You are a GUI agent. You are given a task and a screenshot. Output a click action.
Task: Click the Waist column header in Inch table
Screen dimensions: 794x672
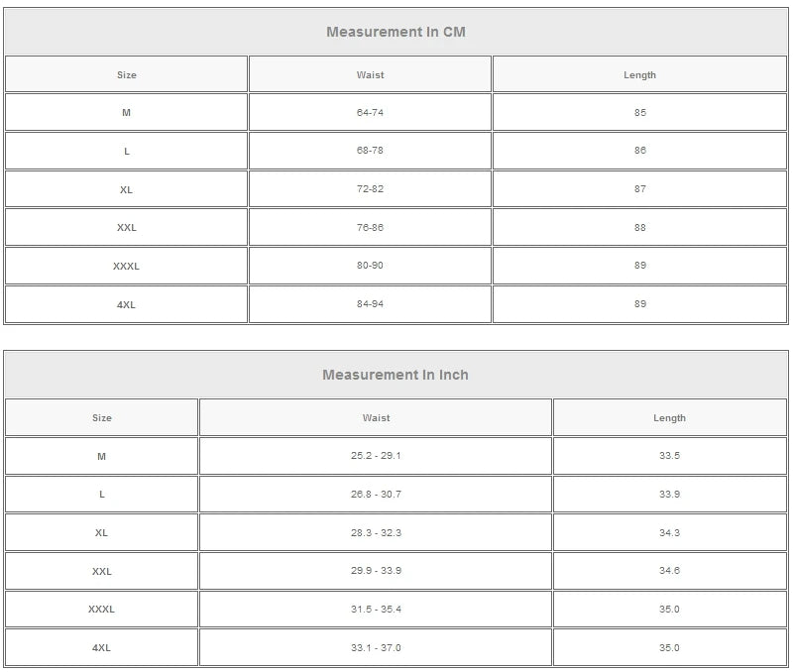pos(376,418)
